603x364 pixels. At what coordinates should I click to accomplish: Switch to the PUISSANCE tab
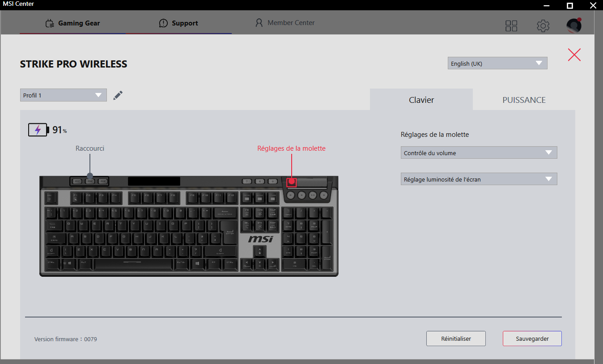pos(524,100)
